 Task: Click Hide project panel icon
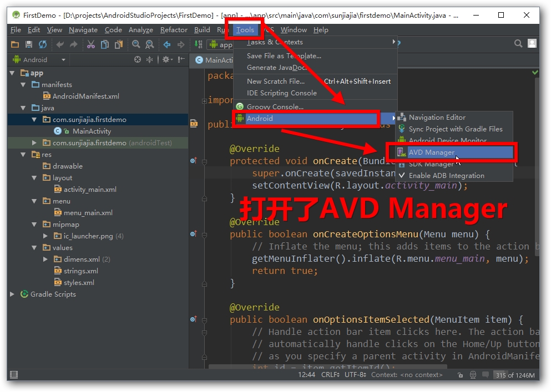pos(181,60)
